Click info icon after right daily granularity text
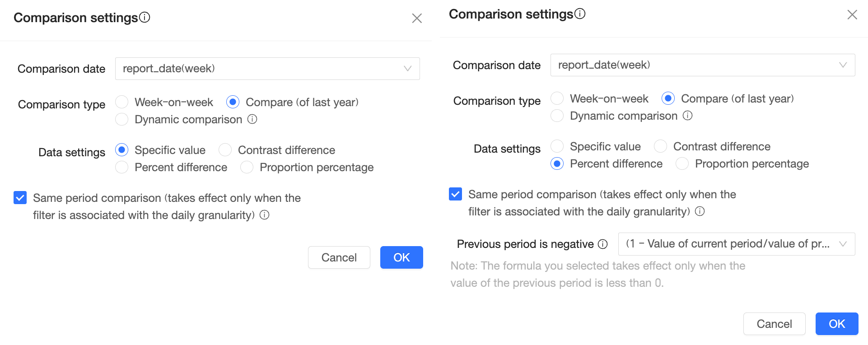 tap(700, 211)
